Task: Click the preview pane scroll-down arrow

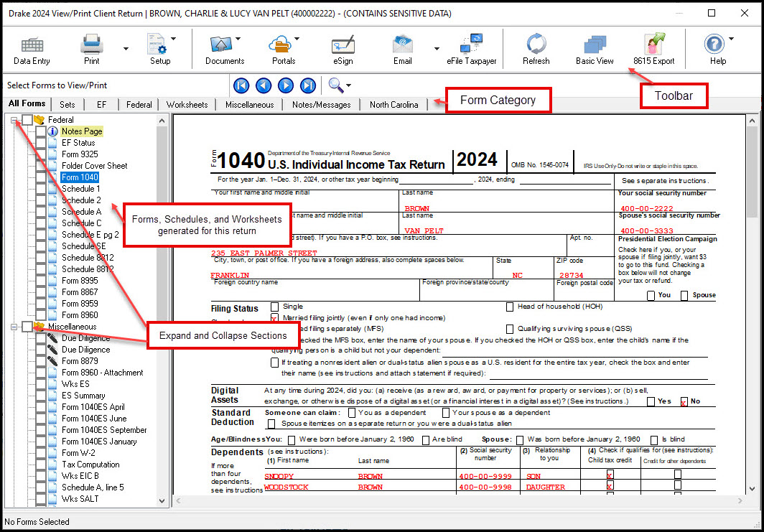Action: click(752, 489)
